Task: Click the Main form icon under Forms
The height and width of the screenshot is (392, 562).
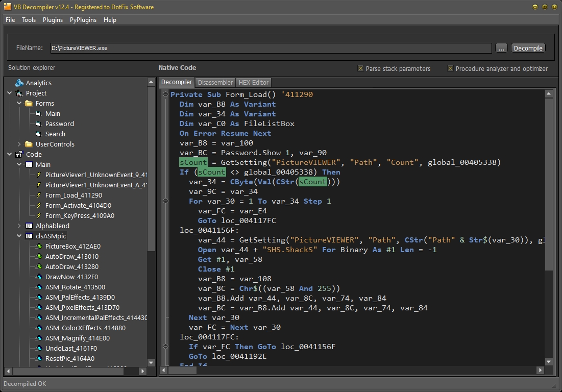Action: pyautogui.click(x=39, y=114)
